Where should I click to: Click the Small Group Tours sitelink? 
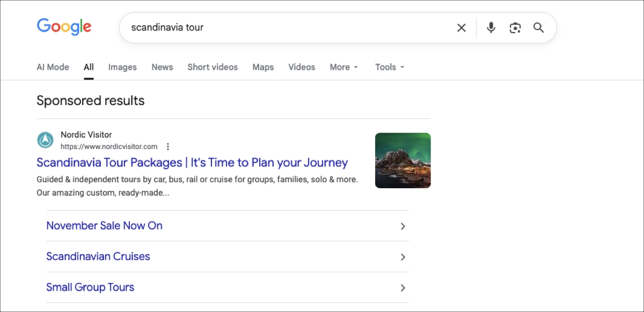tap(90, 287)
